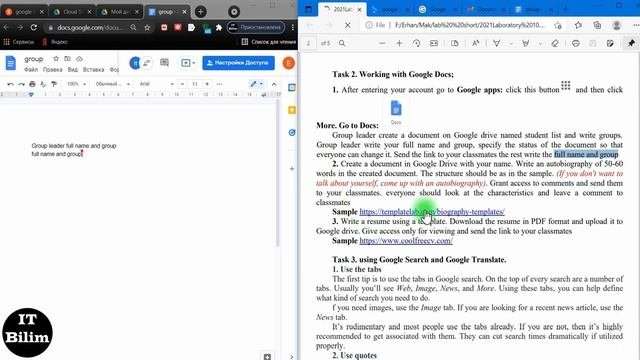Select the Highlight tool in PDF toolbar
The width and height of the screenshot is (640, 360).
[x=526, y=43]
